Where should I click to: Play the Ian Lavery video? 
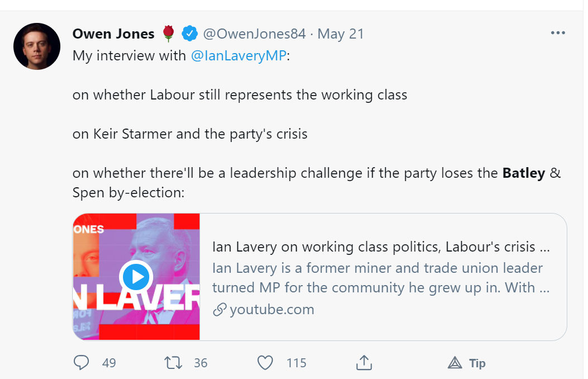tap(136, 276)
